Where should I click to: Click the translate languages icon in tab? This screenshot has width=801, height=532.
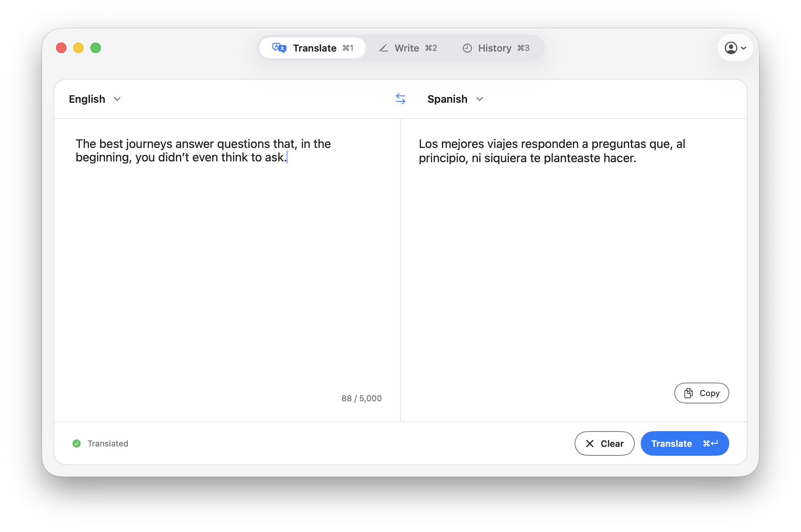[279, 48]
